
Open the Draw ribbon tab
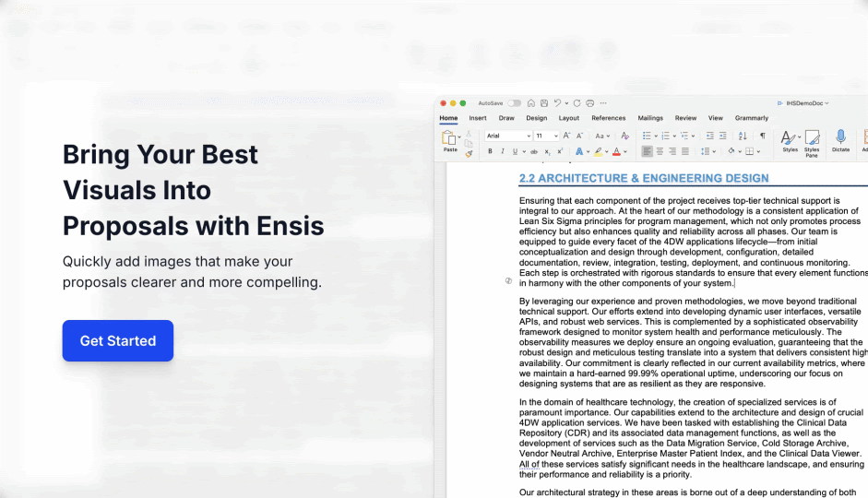[506, 118]
